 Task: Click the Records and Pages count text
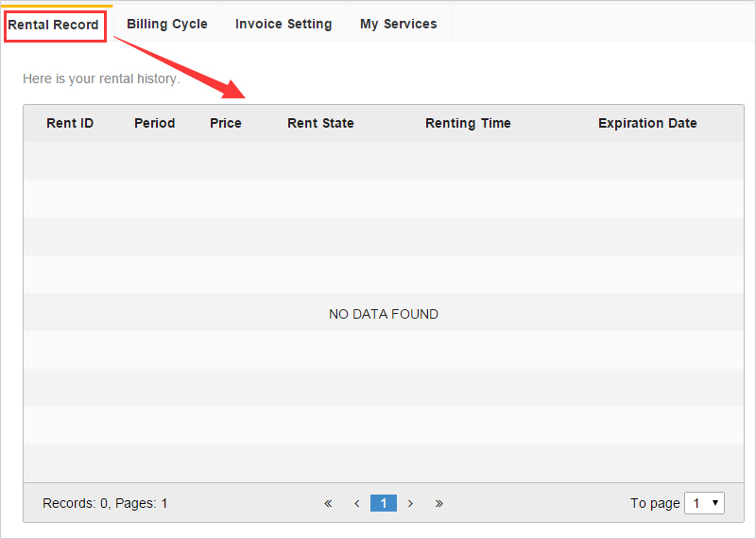coord(105,503)
